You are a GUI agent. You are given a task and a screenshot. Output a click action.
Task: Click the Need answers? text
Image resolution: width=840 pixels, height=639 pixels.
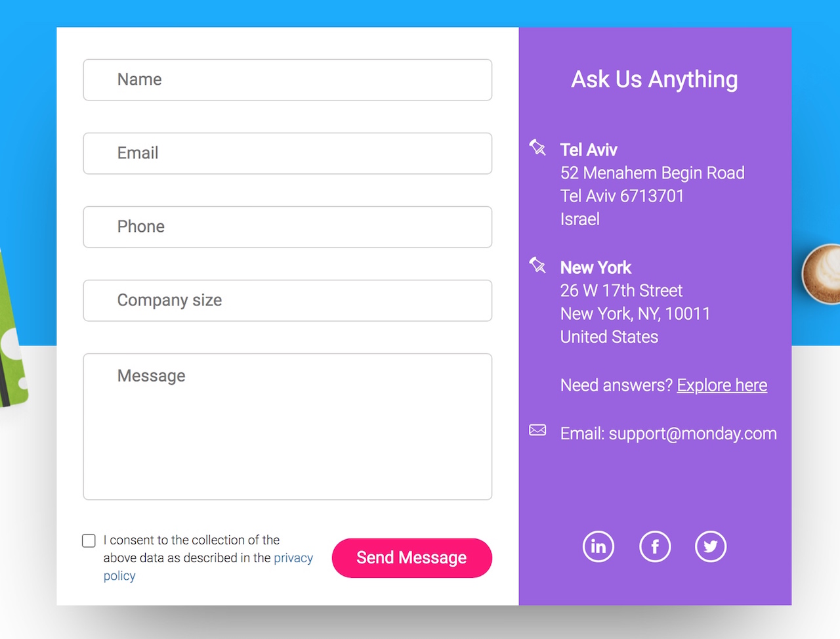coord(616,386)
